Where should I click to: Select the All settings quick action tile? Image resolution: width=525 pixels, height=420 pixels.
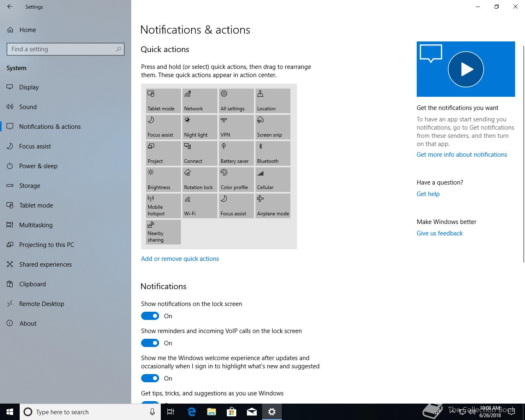tap(236, 101)
